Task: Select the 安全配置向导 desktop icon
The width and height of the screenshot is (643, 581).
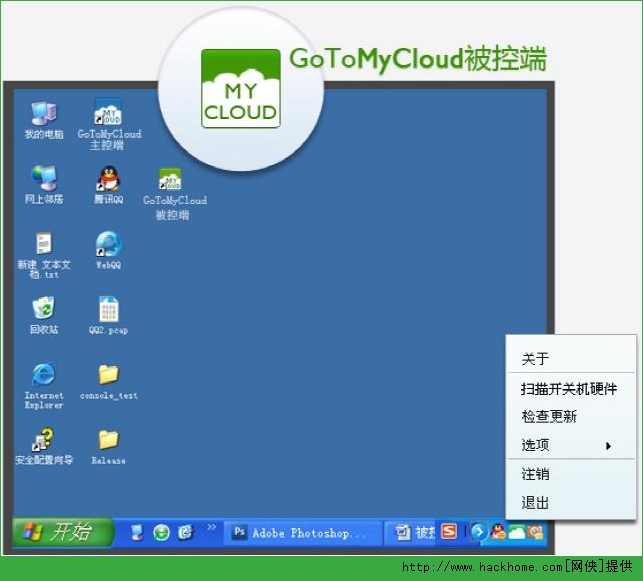Action: pos(44,441)
